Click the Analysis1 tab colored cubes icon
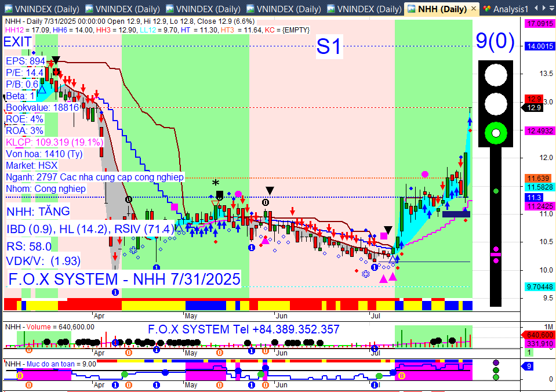 coord(487,9)
